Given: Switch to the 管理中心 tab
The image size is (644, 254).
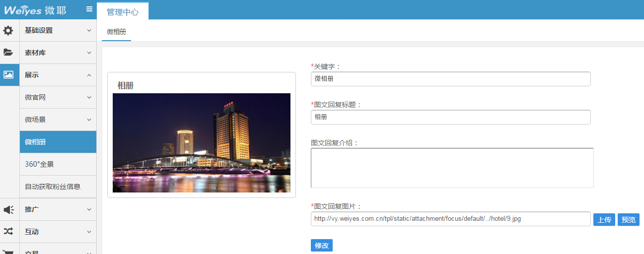Looking at the screenshot, I should click(123, 12).
